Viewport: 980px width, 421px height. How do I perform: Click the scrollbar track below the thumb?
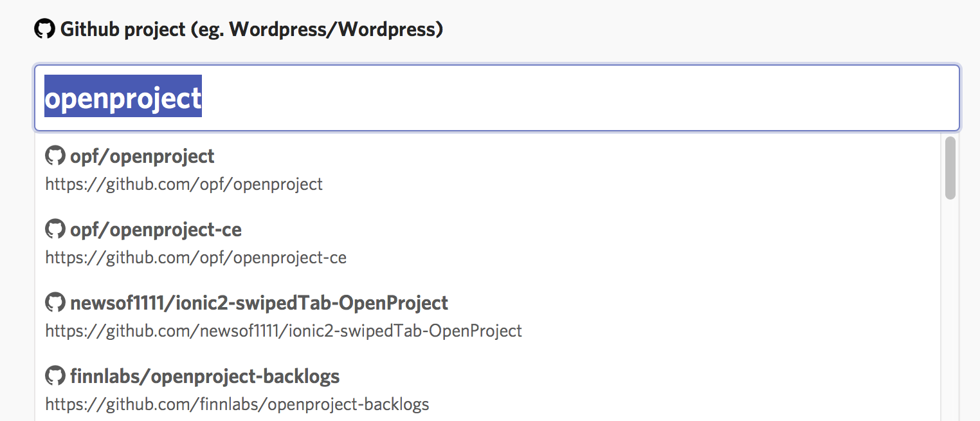950,309
